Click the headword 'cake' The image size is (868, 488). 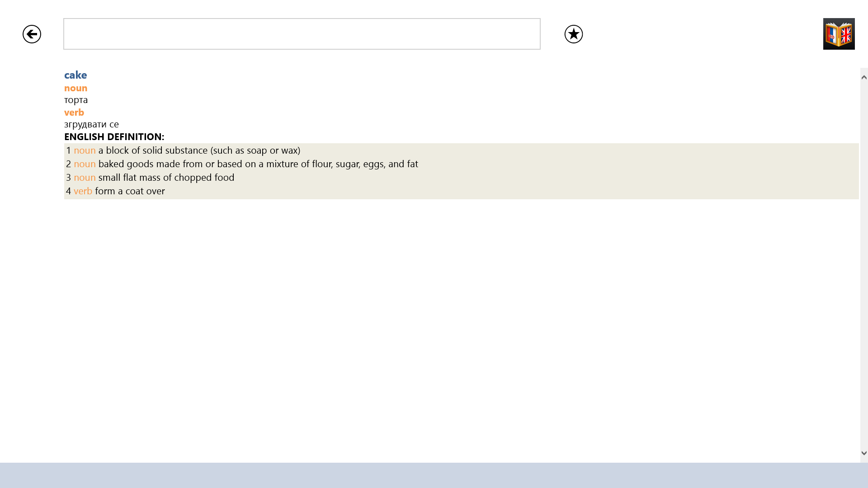75,75
